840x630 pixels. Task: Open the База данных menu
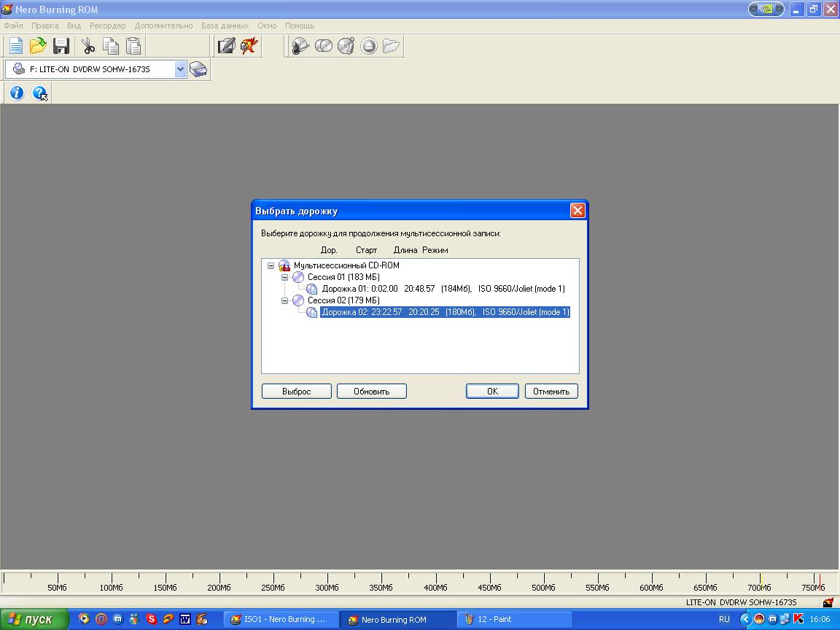225,26
